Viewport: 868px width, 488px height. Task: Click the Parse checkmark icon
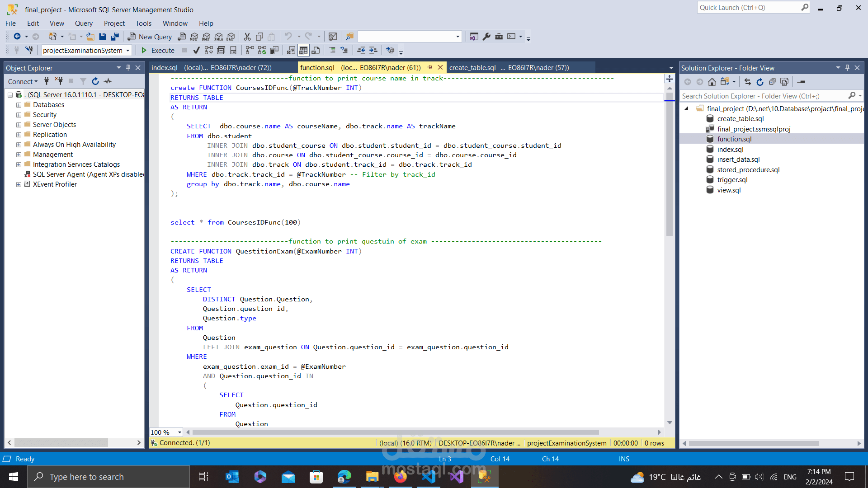196,50
